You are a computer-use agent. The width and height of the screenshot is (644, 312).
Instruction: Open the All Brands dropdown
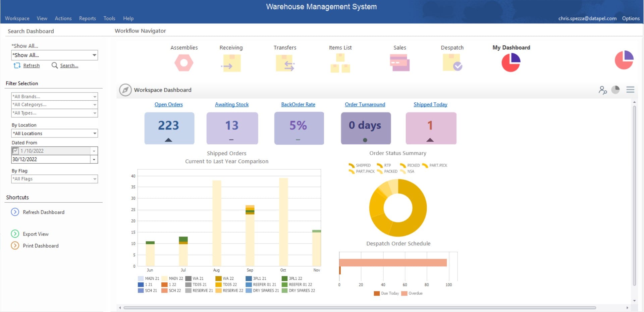point(94,96)
